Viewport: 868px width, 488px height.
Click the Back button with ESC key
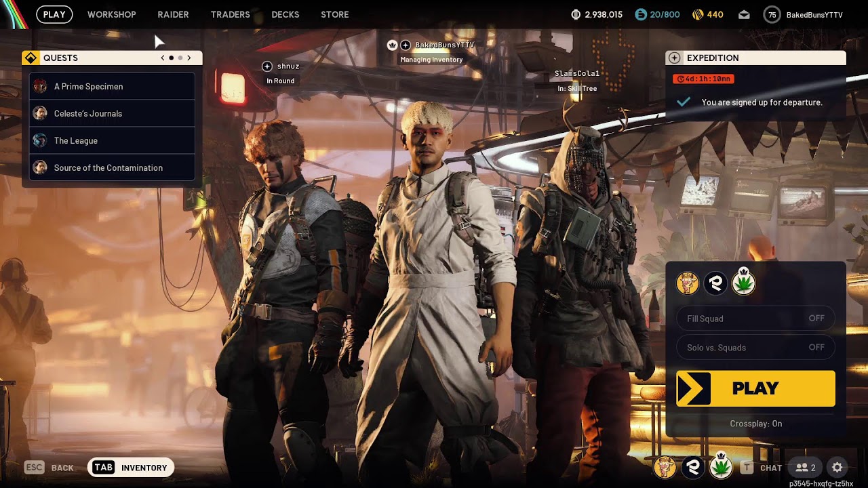click(49, 468)
